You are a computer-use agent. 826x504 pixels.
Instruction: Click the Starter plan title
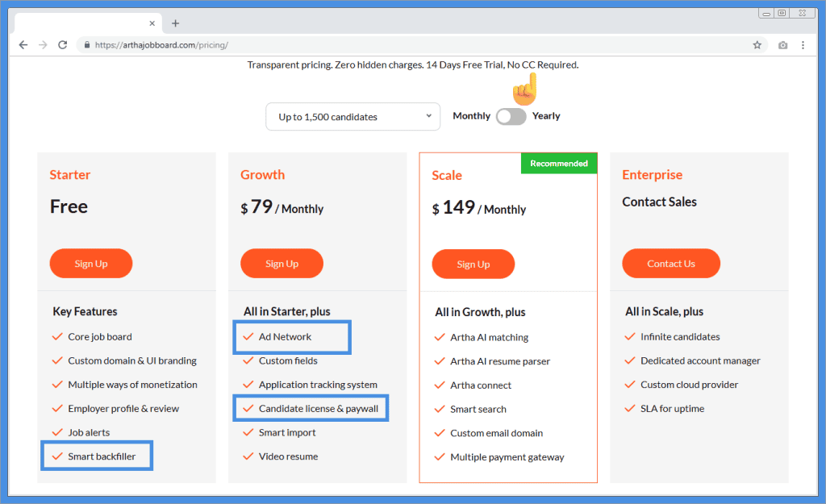(70, 175)
